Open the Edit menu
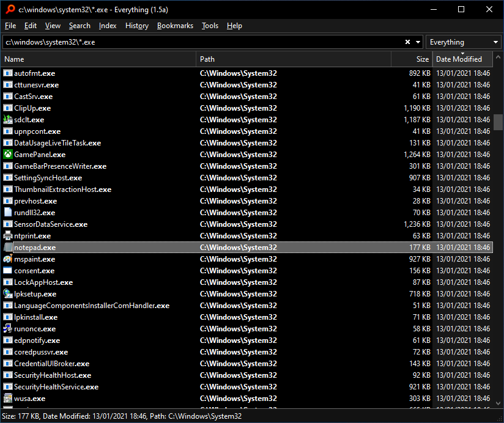This screenshot has width=504, height=423. [x=31, y=26]
